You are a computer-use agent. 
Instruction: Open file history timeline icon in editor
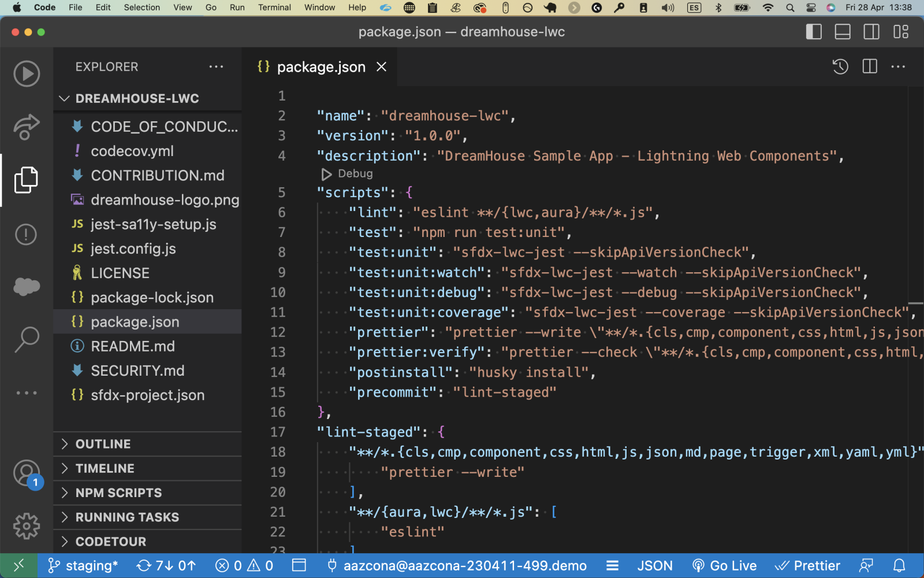pyautogui.click(x=840, y=67)
